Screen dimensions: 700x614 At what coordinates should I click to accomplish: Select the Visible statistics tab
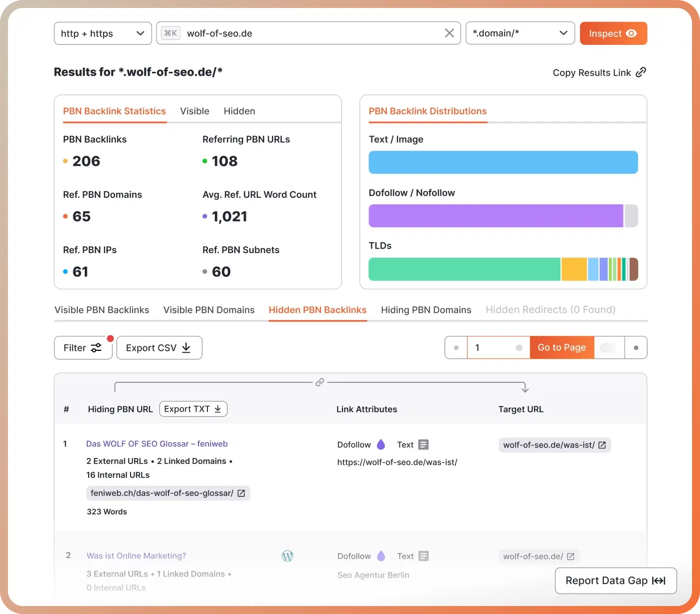(x=194, y=111)
